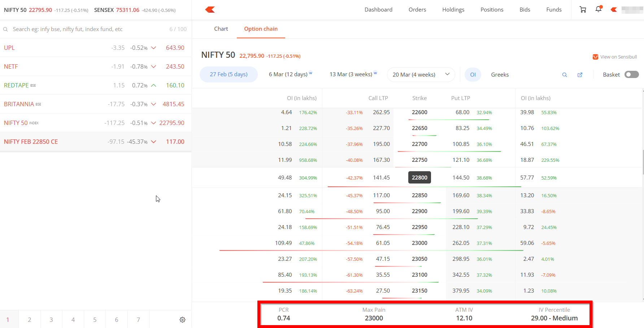Open option chain in new window icon
The height and width of the screenshot is (328, 644).
(x=580, y=75)
